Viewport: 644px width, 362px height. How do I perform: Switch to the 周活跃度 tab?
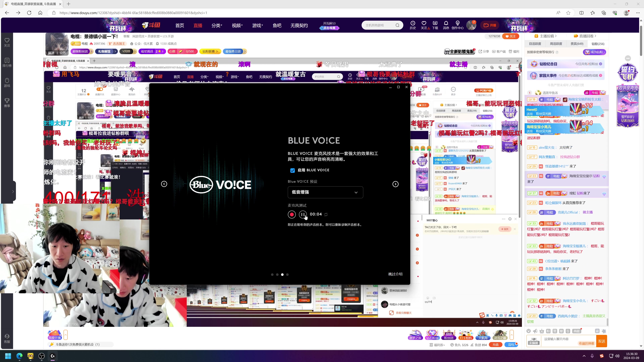click(556, 44)
